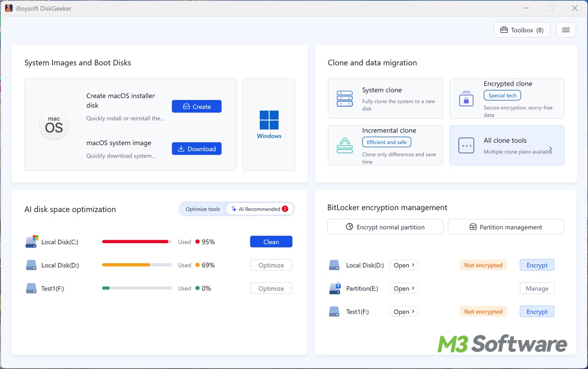
Task: Select the 'Create macOS installer disk' label
Action: (121, 100)
